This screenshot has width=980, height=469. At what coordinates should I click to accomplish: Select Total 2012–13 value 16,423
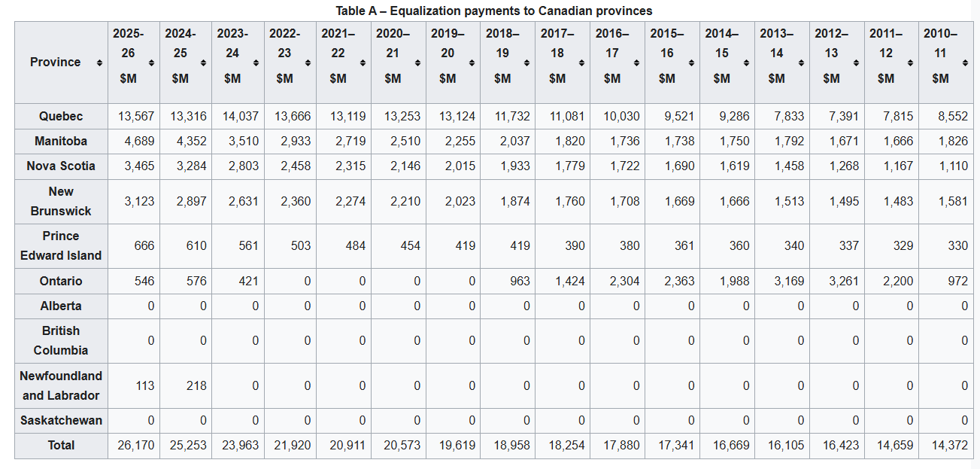click(841, 445)
